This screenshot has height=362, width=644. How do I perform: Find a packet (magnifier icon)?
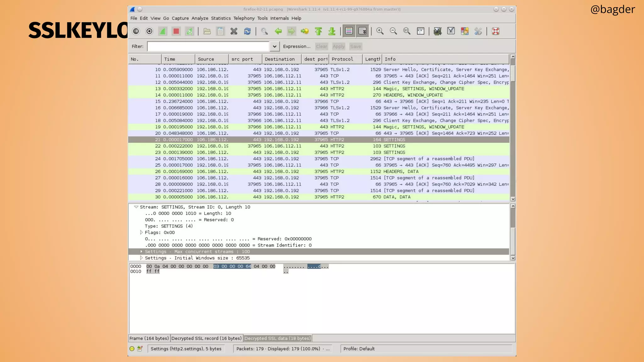tap(264, 31)
